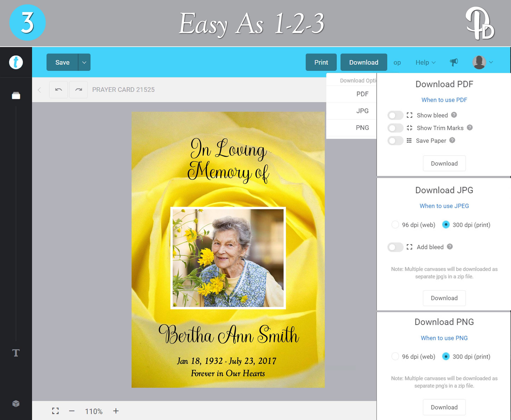
Task: Click the undo arrow icon
Action: pyautogui.click(x=59, y=90)
